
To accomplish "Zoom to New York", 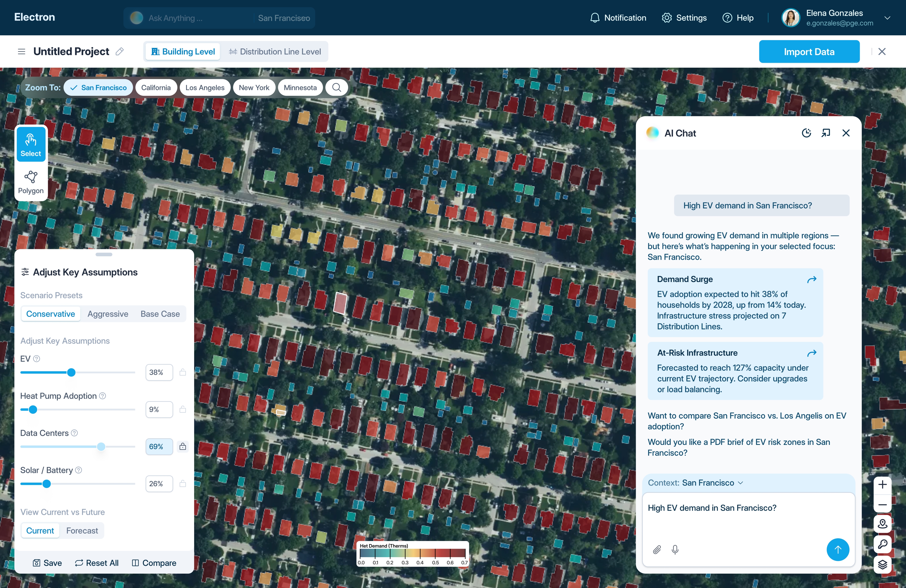I will pyautogui.click(x=254, y=87).
